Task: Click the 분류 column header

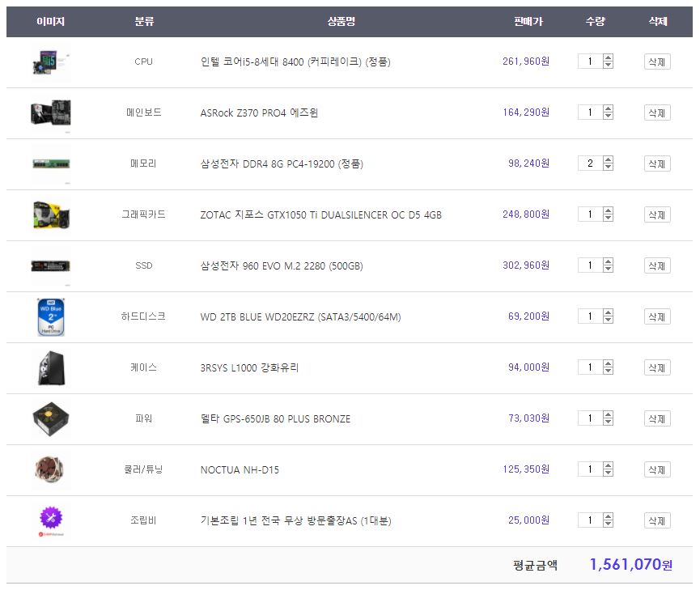Action: pyautogui.click(x=144, y=21)
